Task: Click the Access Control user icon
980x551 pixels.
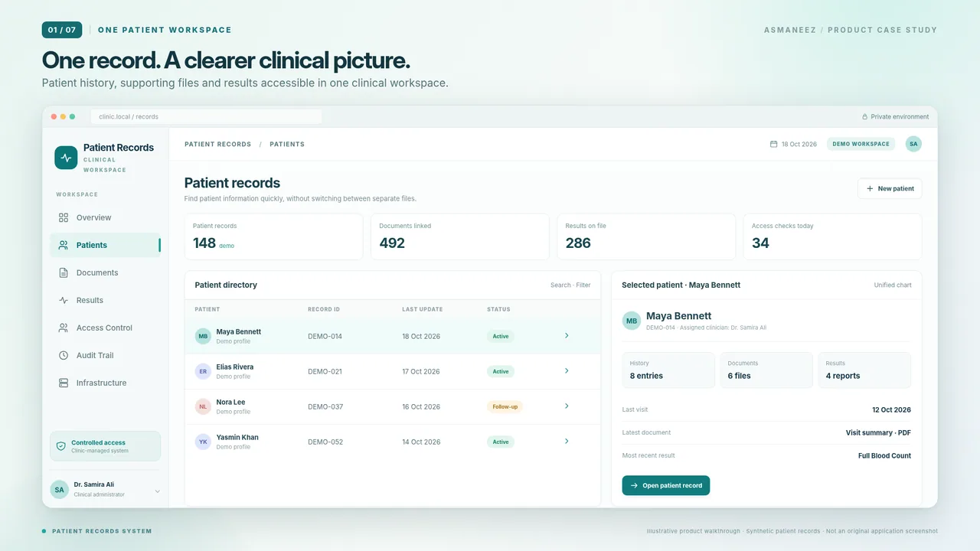Action: coord(64,328)
